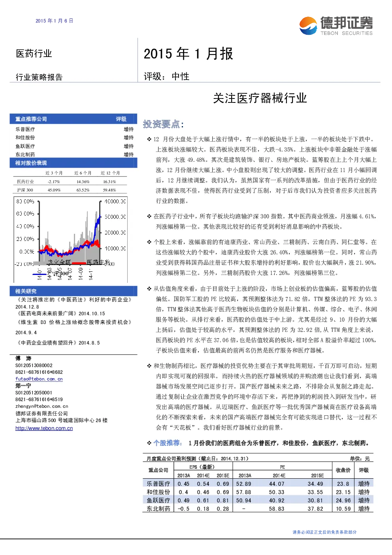Click the '医药行业' heading
The width and height of the screenshot is (392, 555).
point(34,53)
